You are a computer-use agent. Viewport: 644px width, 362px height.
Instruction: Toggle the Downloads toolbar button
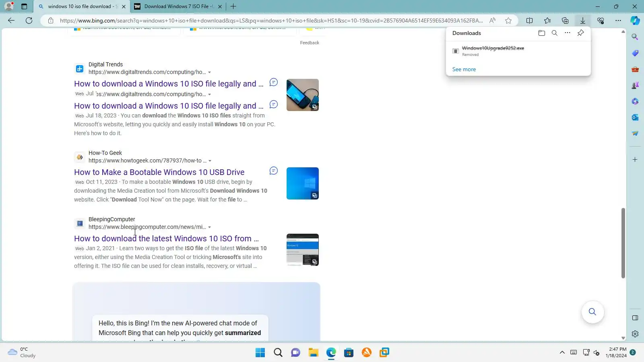pos(582,21)
